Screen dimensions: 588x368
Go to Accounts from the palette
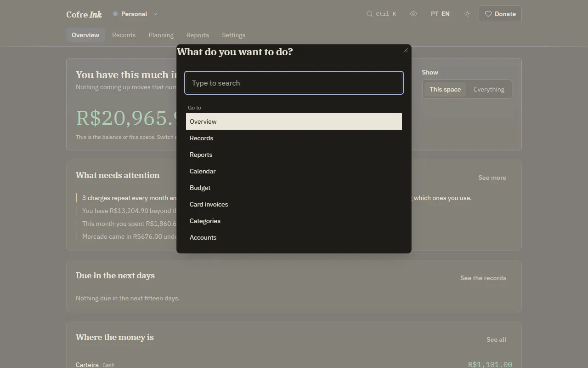point(294,237)
